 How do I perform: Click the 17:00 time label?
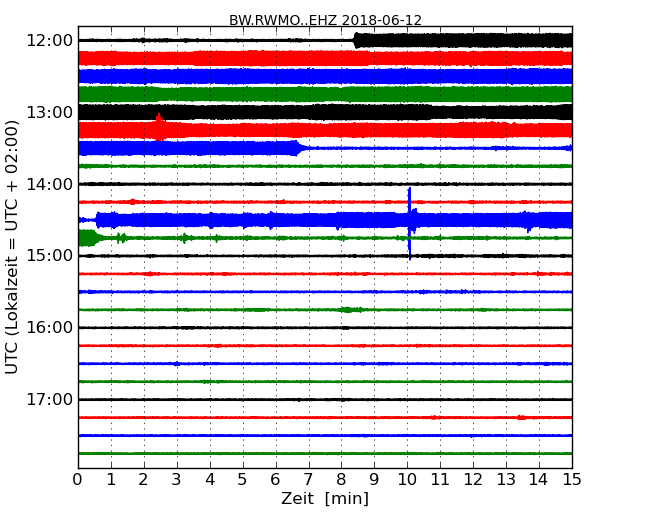[49, 399]
